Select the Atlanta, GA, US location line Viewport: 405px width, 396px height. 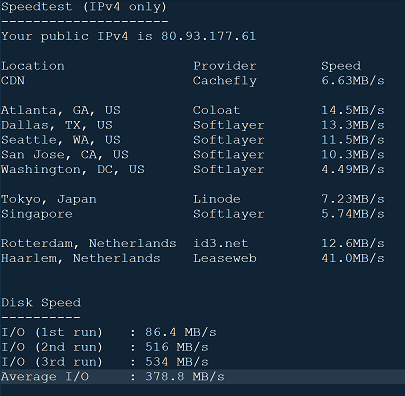pyautogui.click(x=61, y=111)
